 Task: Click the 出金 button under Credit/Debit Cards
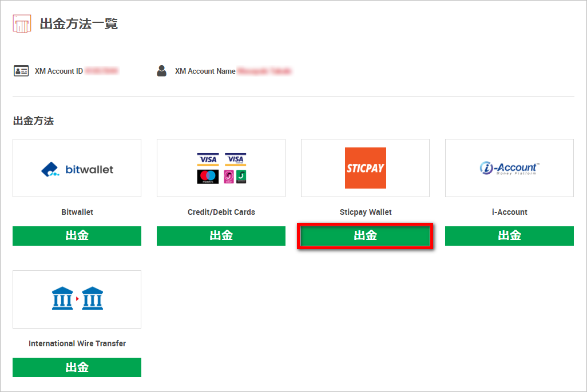tap(221, 235)
